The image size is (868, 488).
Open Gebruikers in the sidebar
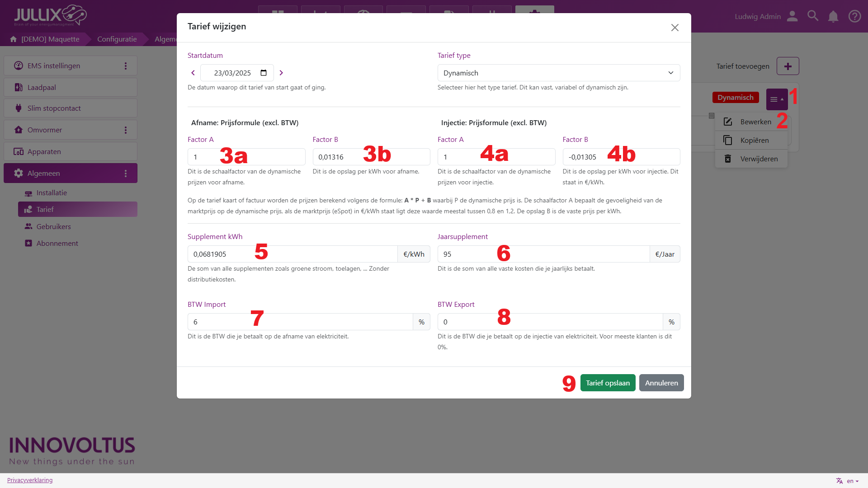pyautogui.click(x=53, y=226)
